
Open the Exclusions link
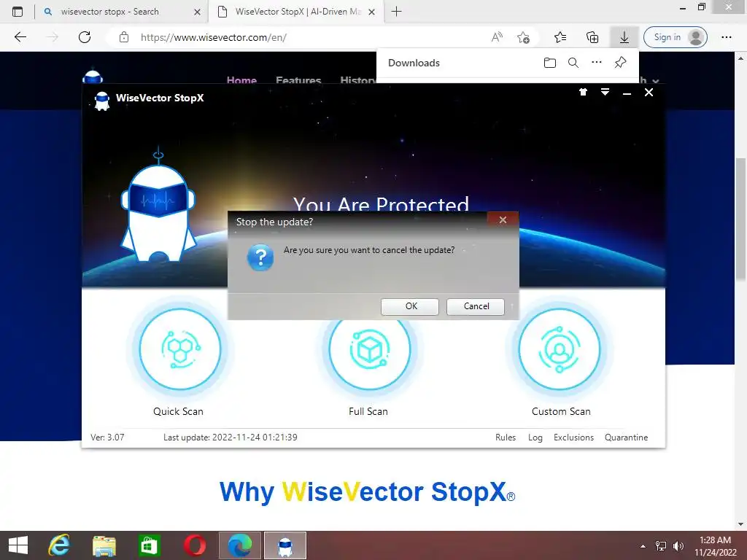click(573, 437)
